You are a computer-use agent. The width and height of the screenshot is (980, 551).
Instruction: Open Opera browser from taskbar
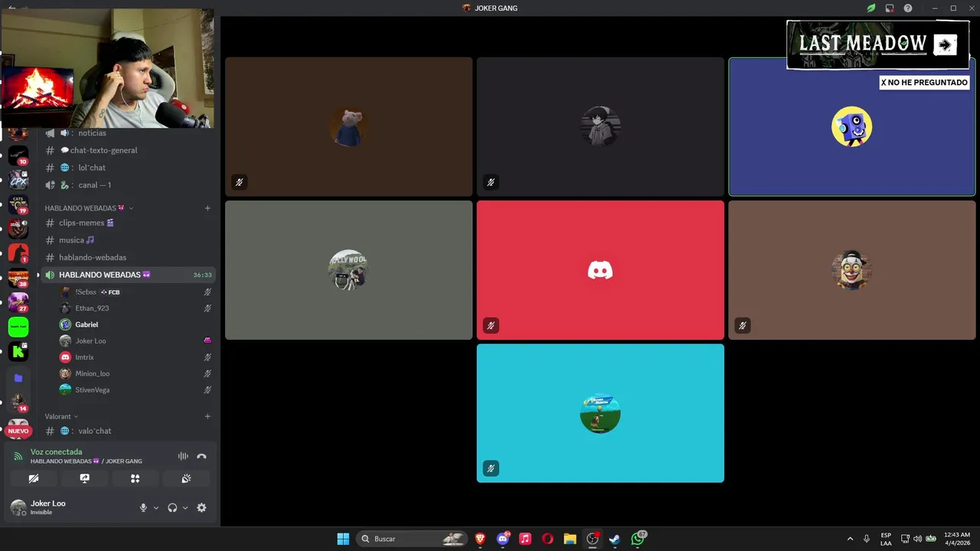click(547, 539)
